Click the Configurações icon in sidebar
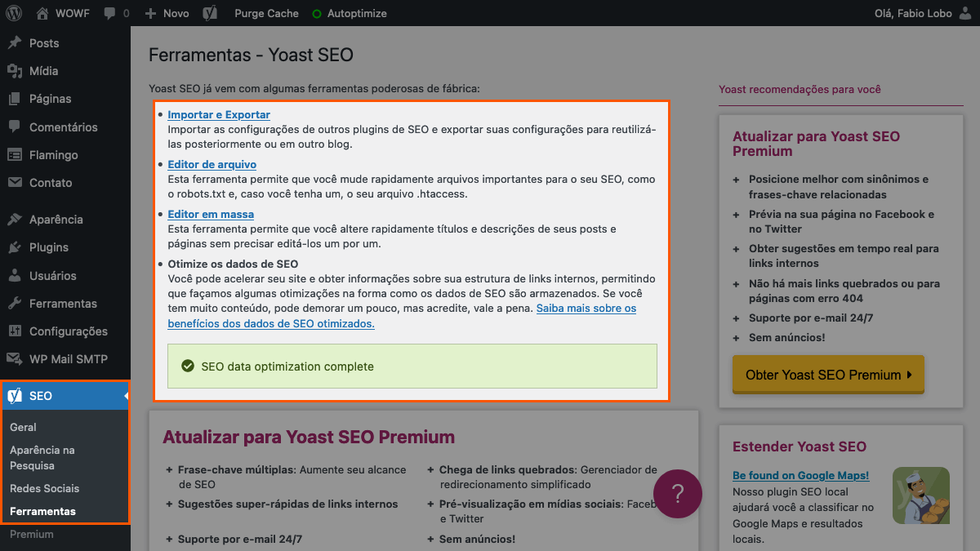The height and width of the screenshot is (551, 980). (15, 331)
